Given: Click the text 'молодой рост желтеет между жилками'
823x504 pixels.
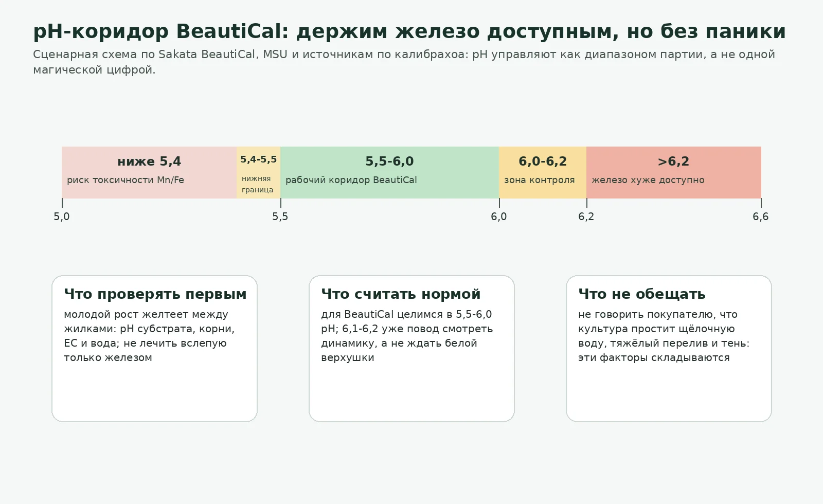Looking at the screenshot, I should coord(146,321).
